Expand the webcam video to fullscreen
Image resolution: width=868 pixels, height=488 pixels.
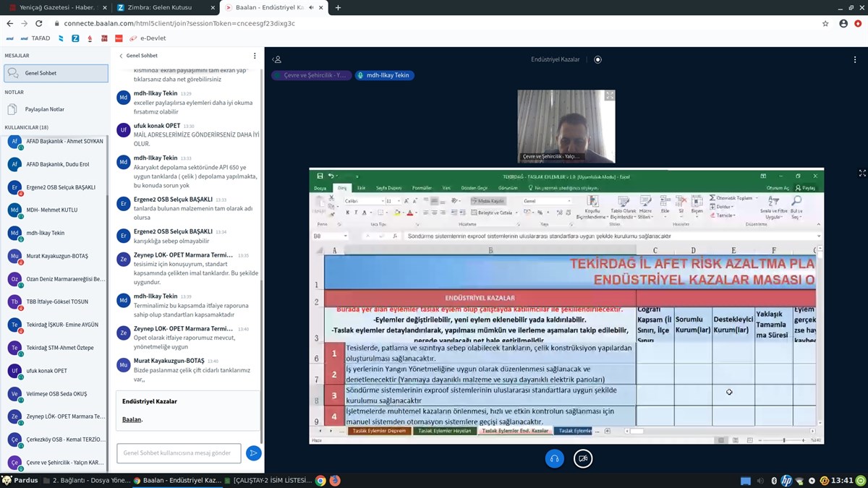pyautogui.click(x=610, y=95)
